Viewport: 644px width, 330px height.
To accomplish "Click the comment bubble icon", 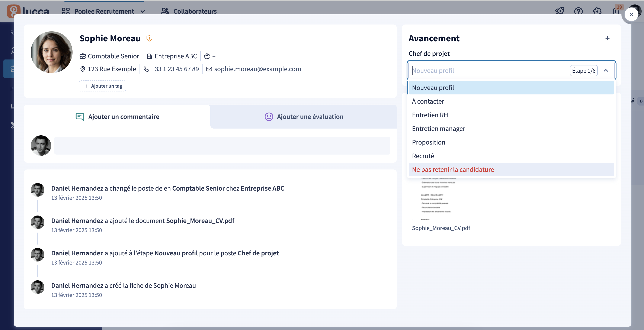I will tap(80, 117).
